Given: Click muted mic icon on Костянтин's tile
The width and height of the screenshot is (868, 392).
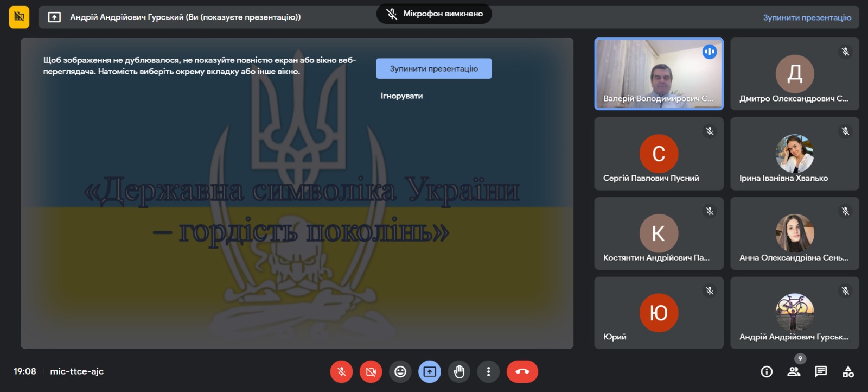Looking at the screenshot, I should (710, 211).
